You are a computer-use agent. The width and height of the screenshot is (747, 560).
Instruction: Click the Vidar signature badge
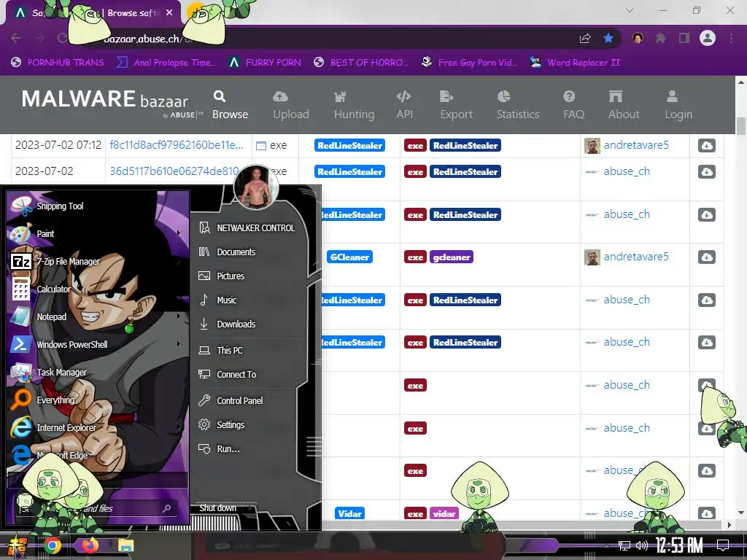[349, 513]
